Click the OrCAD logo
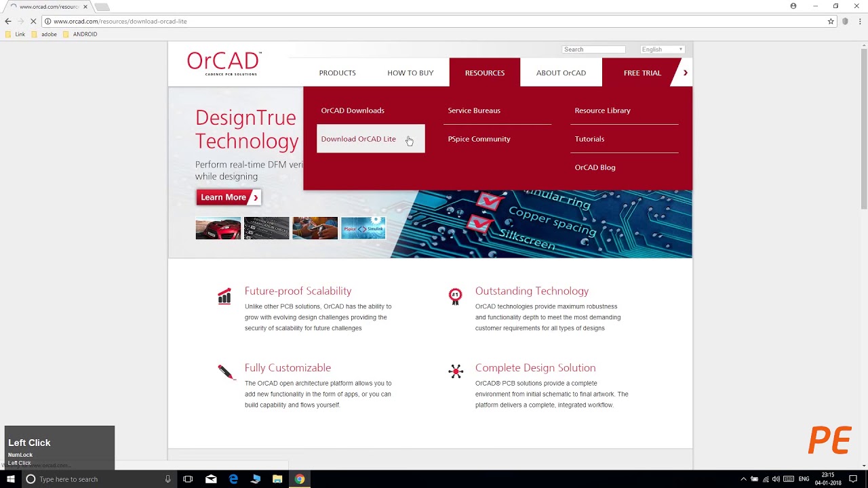The width and height of the screenshot is (868, 488). pos(224,63)
